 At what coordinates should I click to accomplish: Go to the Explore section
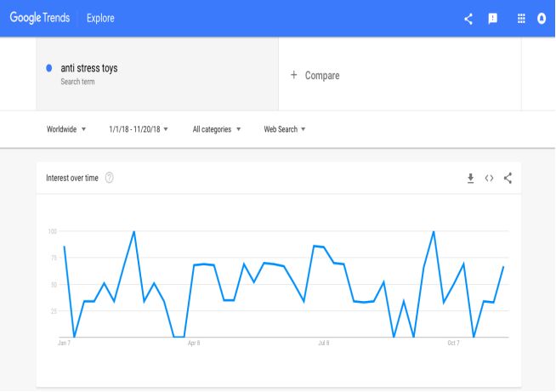pyautogui.click(x=100, y=18)
